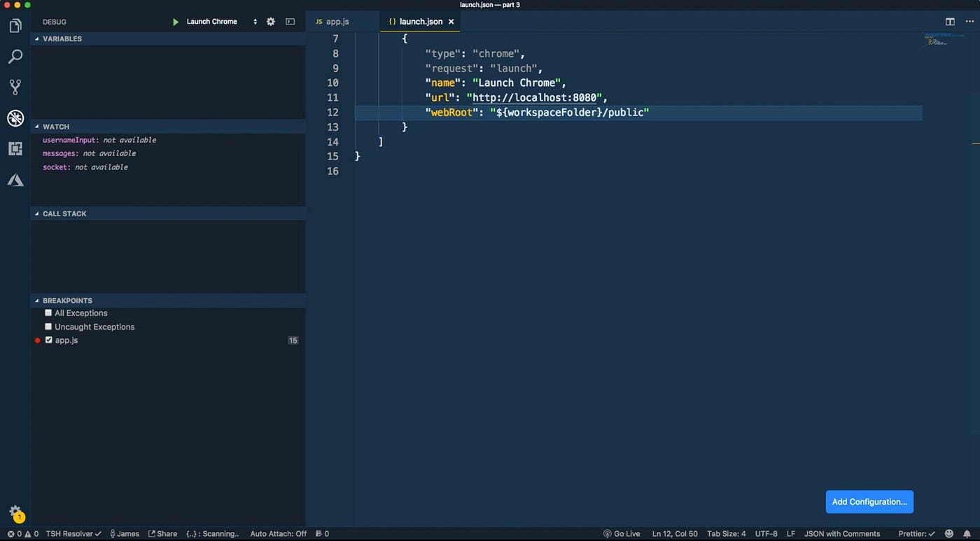Click the feedback smiley in the status bar

click(949, 534)
